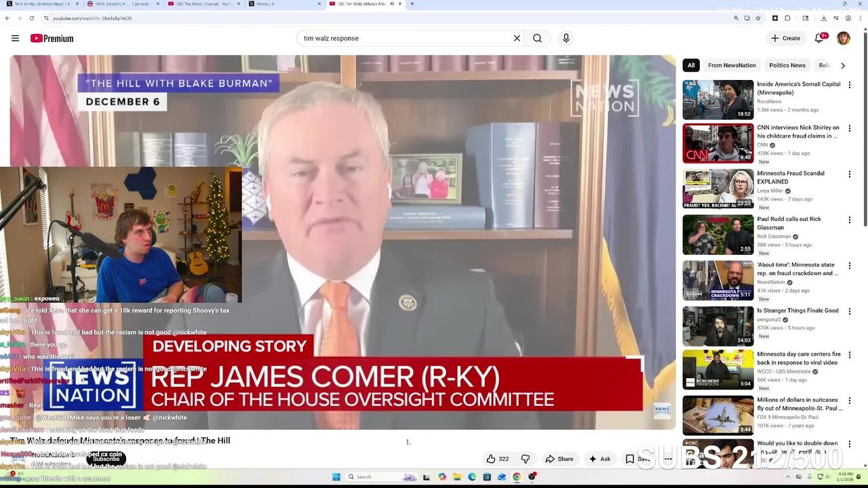Select the 'From NewsNation' filter chip
The image size is (868, 488).
pyautogui.click(x=732, y=66)
